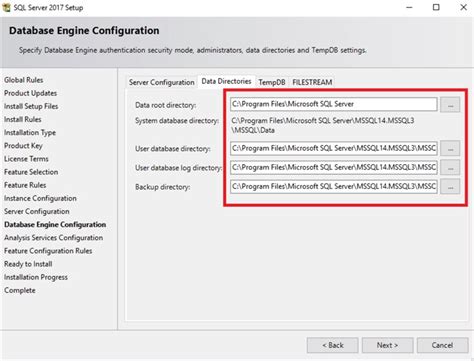
Task: Open the FILESTREAM tab
Action: [x=312, y=82]
